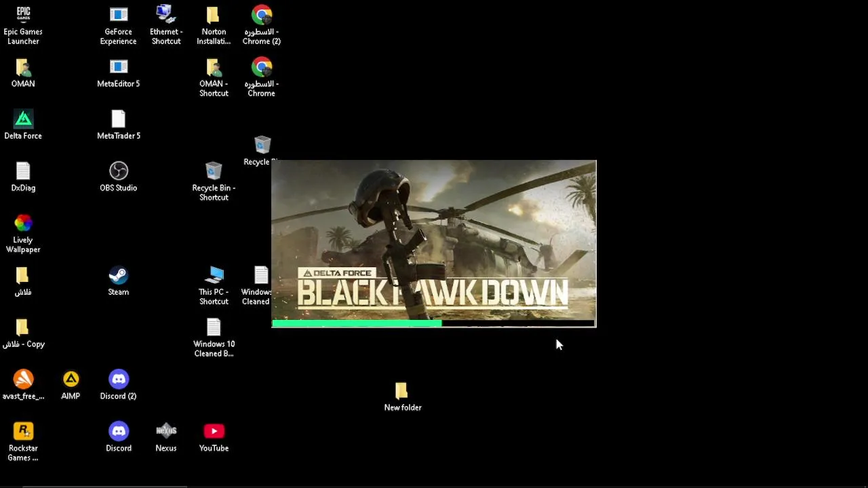This screenshot has width=868, height=488.
Task: Open the AIMP icon
Action: click(x=71, y=386)
